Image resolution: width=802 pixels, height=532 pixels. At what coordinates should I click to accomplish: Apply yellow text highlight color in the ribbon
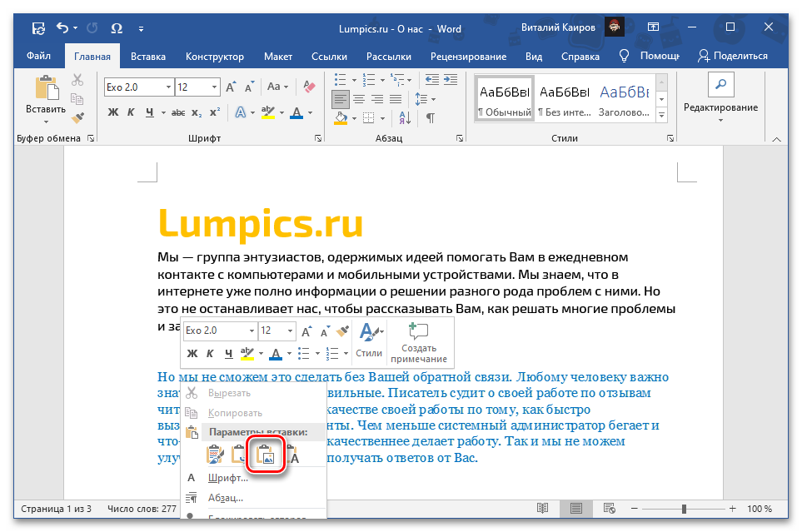[x=268, y=112]
